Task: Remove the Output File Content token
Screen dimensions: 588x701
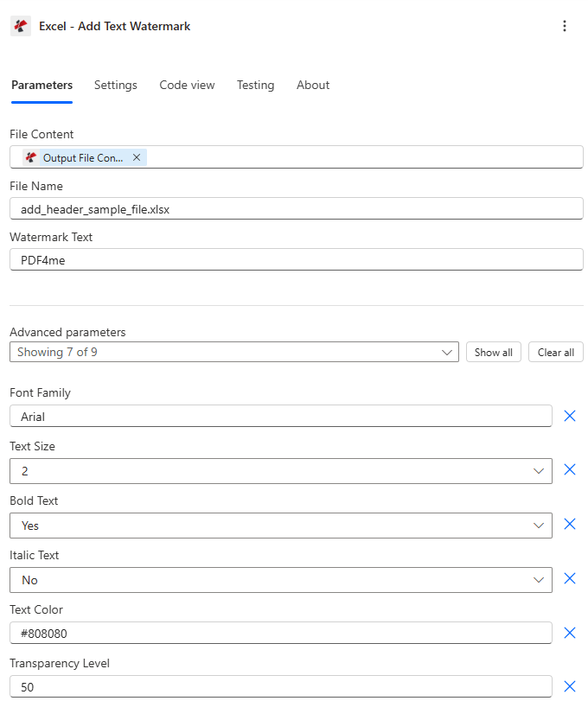Action: click(137, 157)
